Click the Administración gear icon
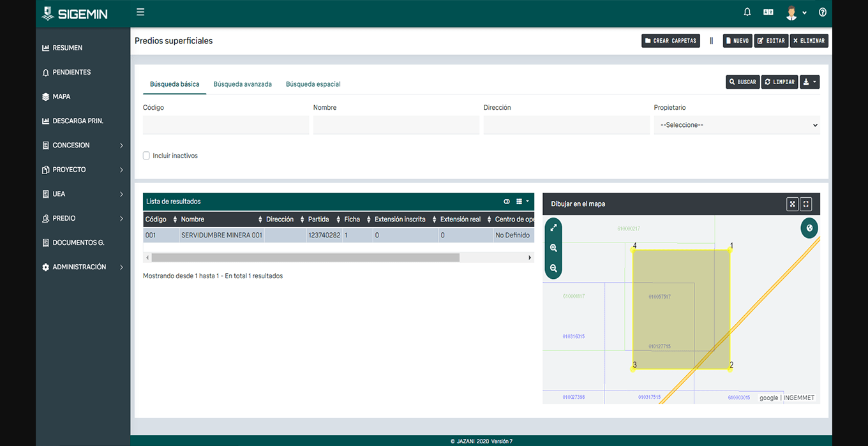This screenshot has width=868, height=446. 45,267
